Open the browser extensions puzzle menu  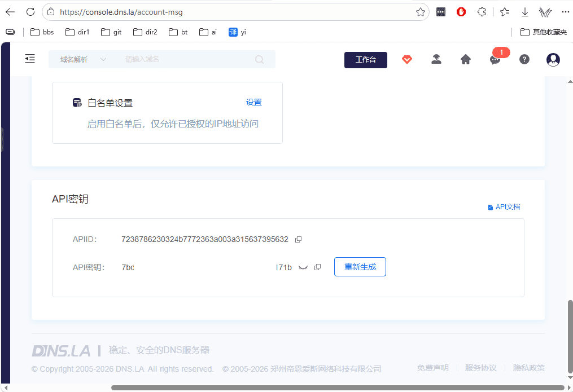482,12
